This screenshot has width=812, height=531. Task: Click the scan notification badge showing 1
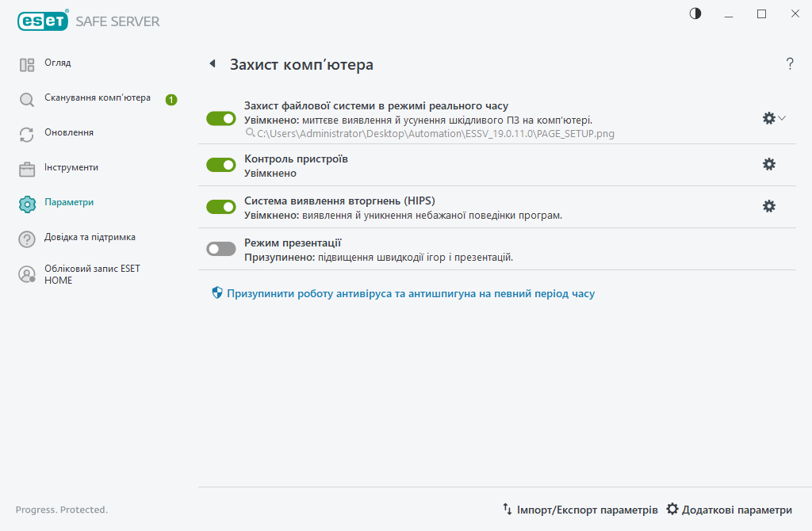click(171, 100)
